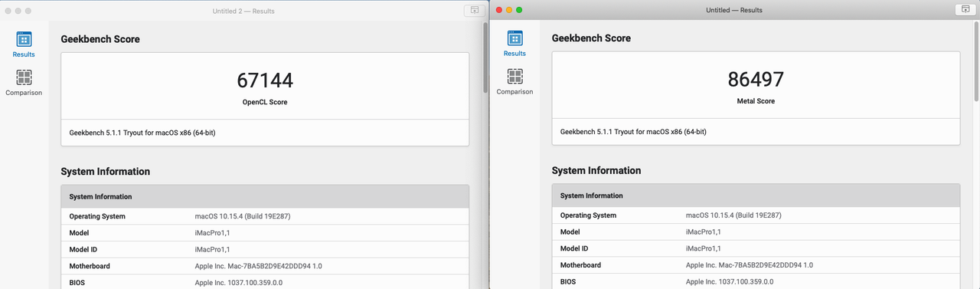Click Operating System row label in OpenCL window
Image resolution: width=980 pixels, height=289 pixels.
pyautogui.click(x=97, y=216)
